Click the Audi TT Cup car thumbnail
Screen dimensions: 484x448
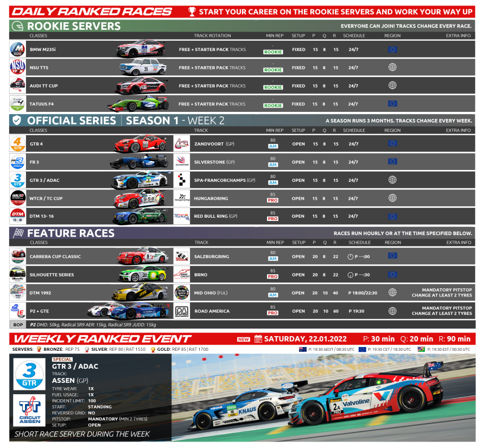(139, 86)
